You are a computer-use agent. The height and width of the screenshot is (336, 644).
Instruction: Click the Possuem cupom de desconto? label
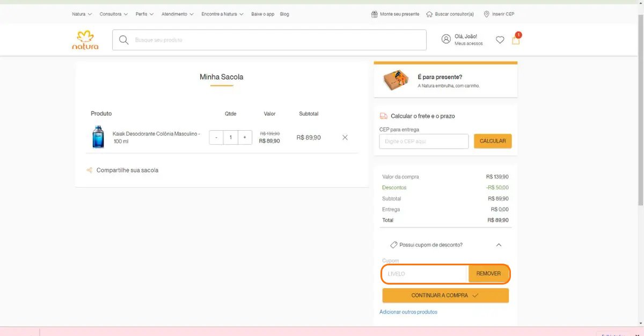(x=431, y=245)
